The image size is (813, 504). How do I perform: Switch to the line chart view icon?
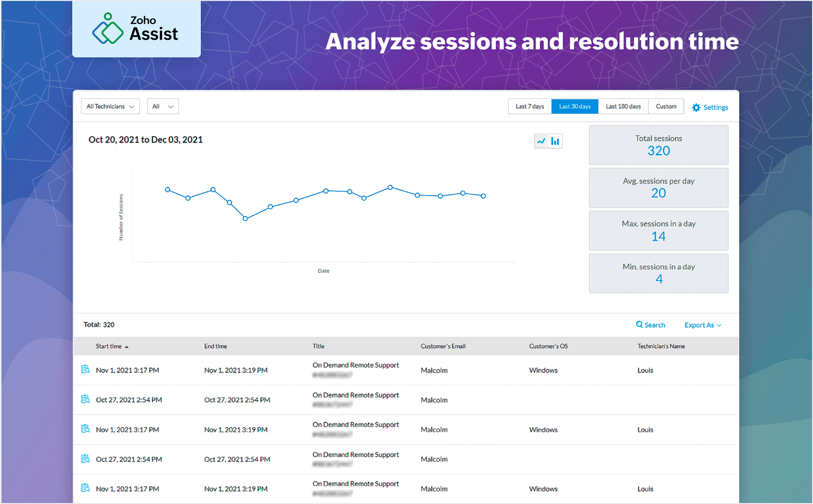point(541,141)
